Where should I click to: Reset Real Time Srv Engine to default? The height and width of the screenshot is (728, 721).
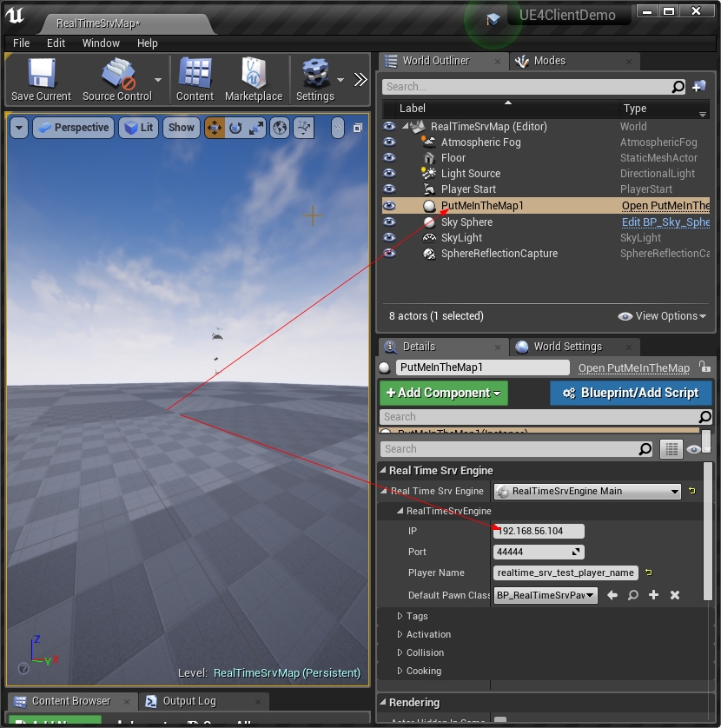pos(692,491)
